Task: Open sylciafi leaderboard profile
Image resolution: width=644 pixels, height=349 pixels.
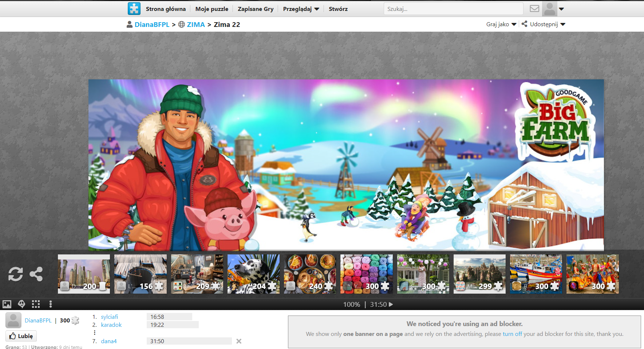Action: [110, 317]
